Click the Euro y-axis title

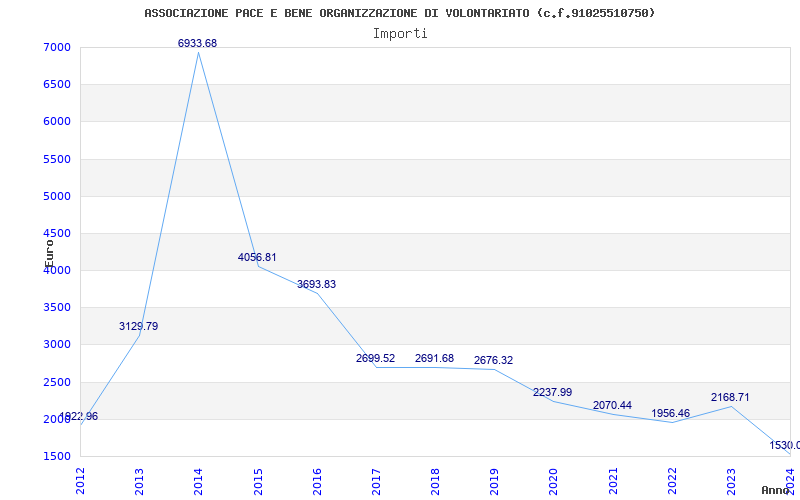[x=49, y=254]
